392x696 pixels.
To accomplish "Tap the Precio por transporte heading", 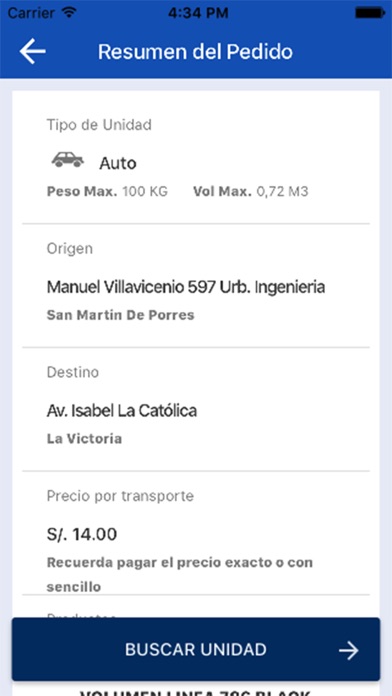I will [120, 496].
